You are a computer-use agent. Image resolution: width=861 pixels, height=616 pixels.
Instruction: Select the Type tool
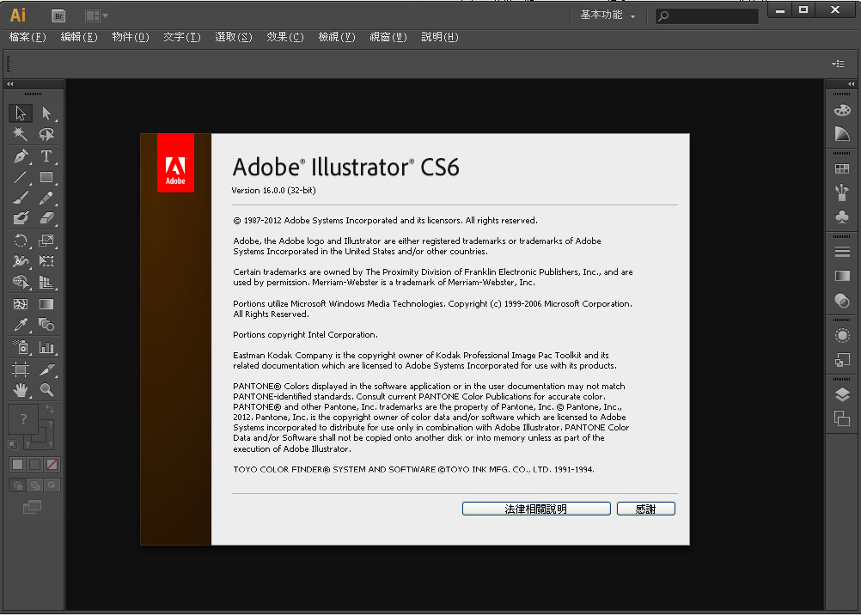click(x=46, y=156)
